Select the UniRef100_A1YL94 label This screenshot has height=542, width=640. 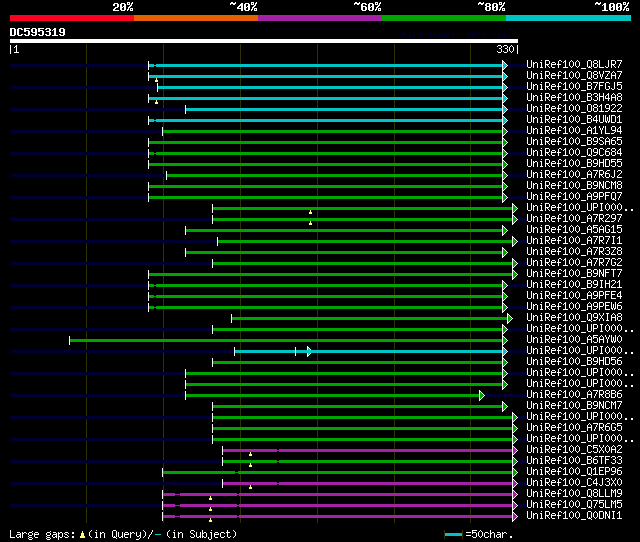pos(574,131)
